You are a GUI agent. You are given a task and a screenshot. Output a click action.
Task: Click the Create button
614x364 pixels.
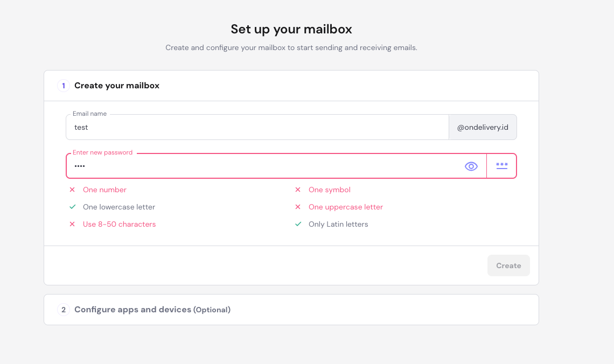coord(508,265)
